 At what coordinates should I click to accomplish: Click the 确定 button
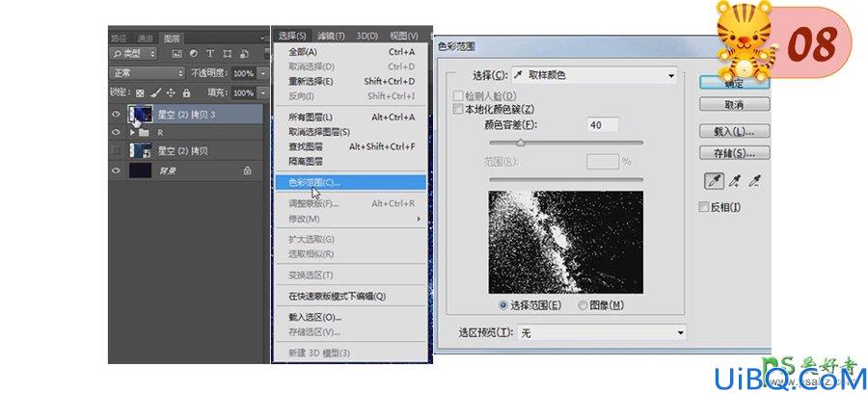[734, 84]
